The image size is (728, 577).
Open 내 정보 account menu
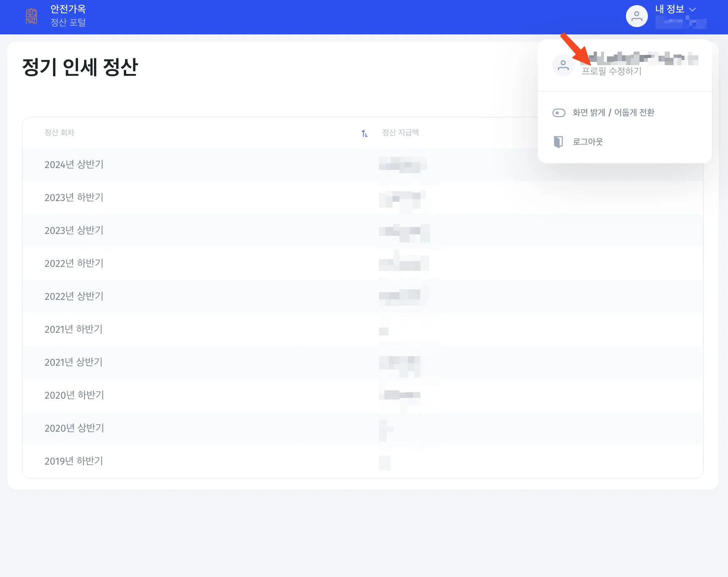pyautogui.click(x=669, y=9)
